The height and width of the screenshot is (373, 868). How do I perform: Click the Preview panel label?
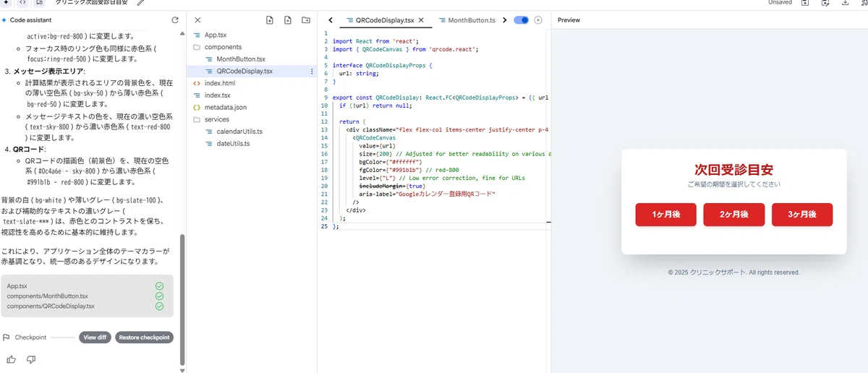coord(569,20)
